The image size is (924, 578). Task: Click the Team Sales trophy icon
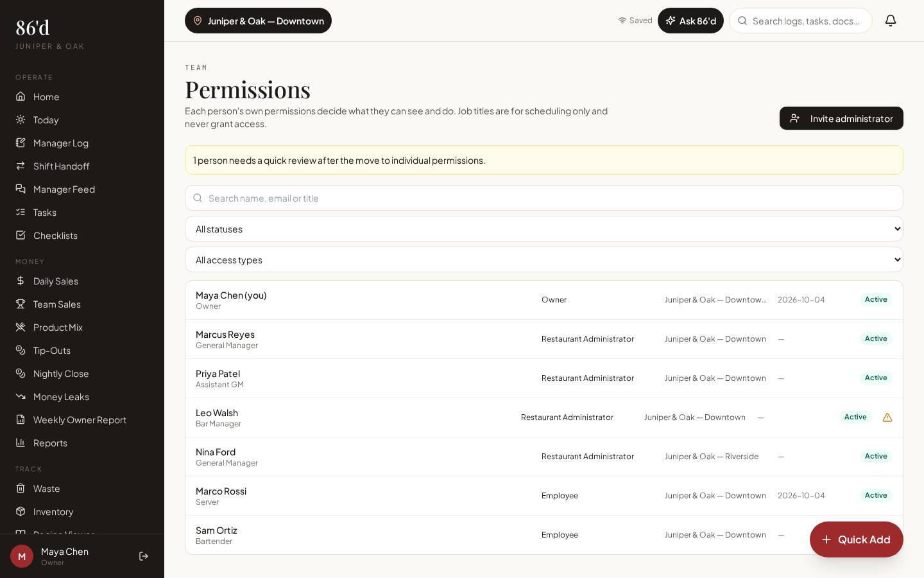coord(21,304)
